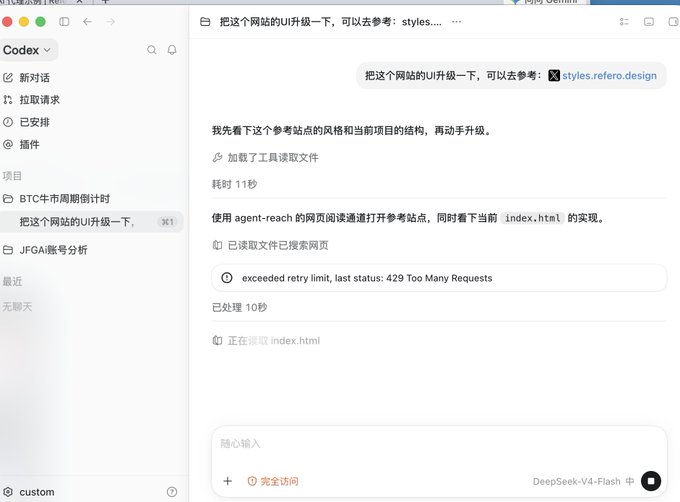This screenshot has width=680, height=502.
Task: Toggle the right panel icon in header
Action: (x=673, y=22)
